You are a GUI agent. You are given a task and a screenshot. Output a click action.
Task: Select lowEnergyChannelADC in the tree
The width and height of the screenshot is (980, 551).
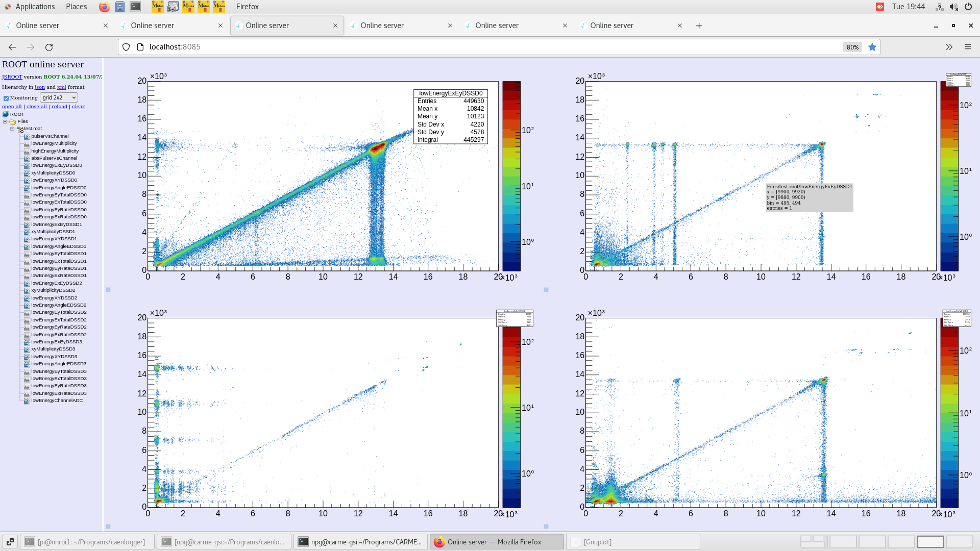[57, 400]
